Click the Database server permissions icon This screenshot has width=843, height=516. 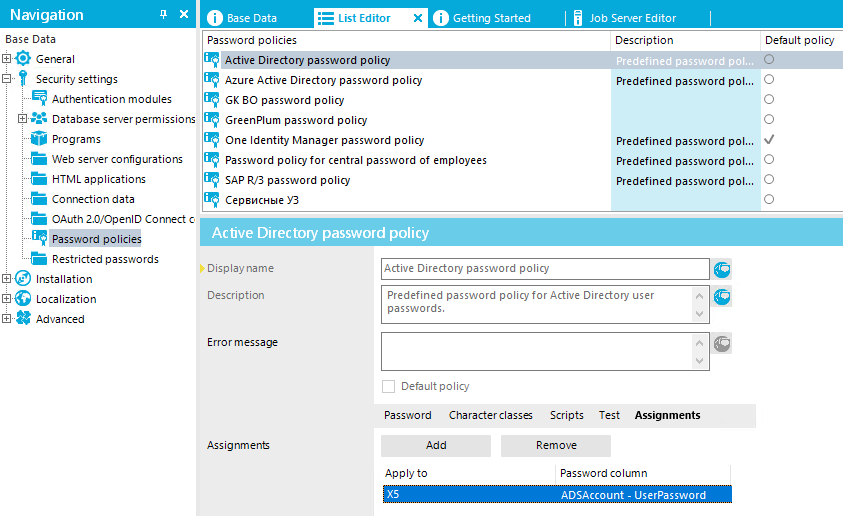click(x=39, y=119)
